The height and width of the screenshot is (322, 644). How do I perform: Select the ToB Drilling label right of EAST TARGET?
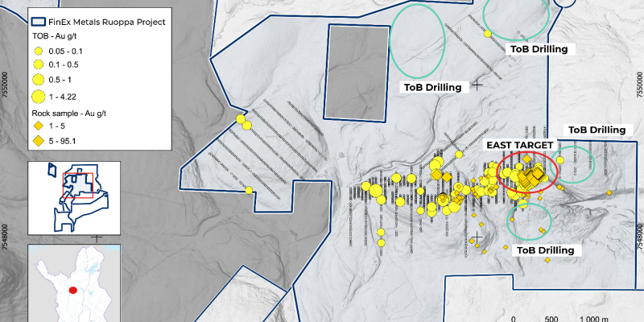[x=597, y=130]
